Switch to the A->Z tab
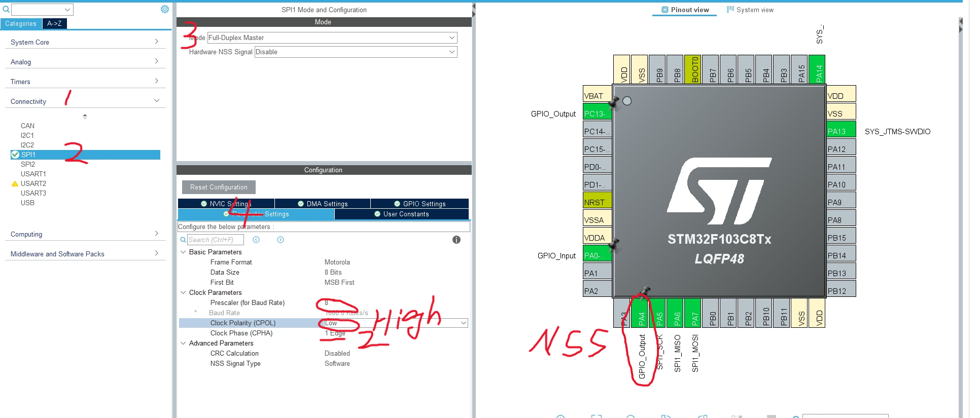980x418 pixels. click(x=54, y=23)
